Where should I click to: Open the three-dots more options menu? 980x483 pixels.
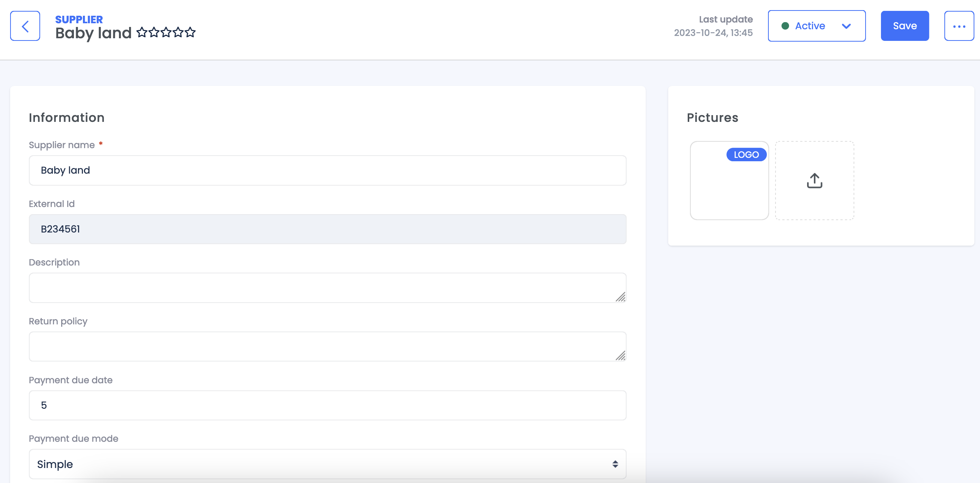(959, 26)
